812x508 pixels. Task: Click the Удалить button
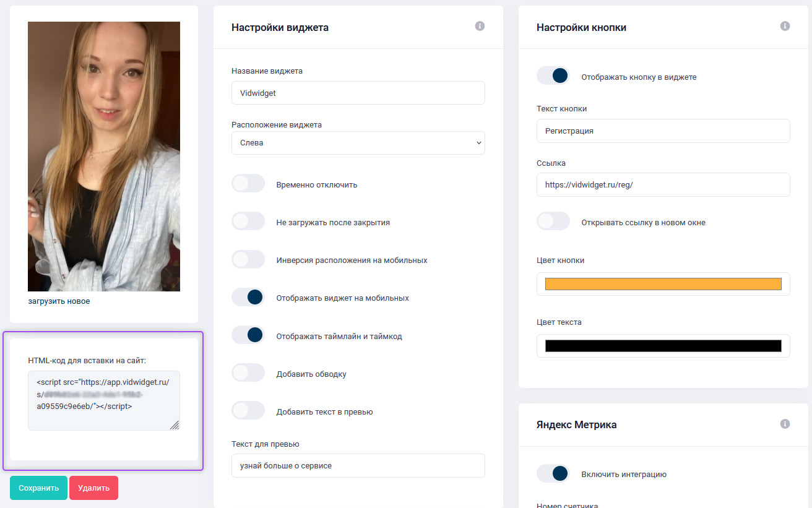point(93,488)
